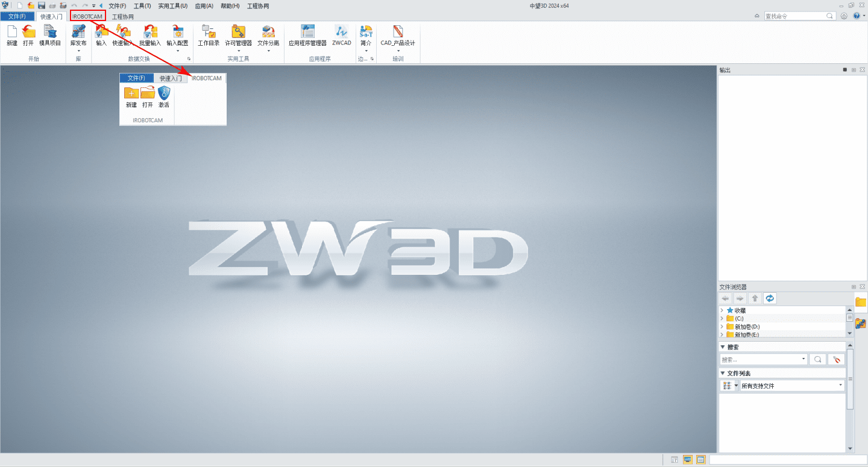
Task: Expand the 收藏 favorites tree node
Action: tap(722, 310)
